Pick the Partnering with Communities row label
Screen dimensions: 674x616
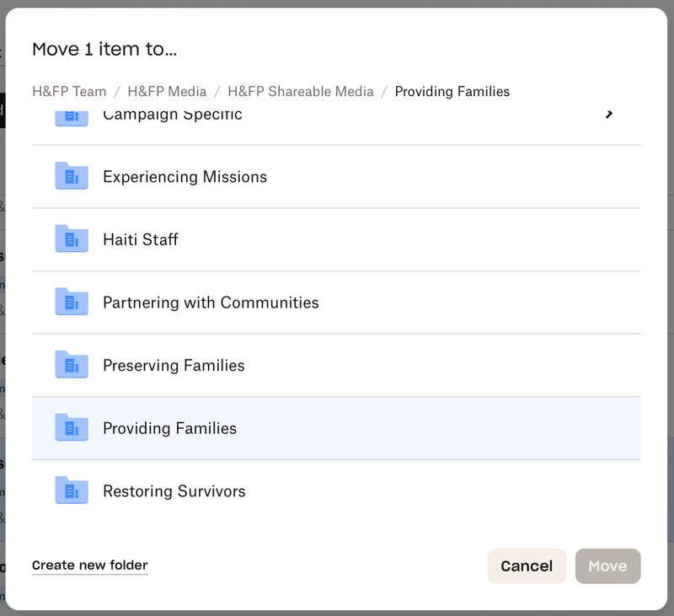(x=211, y=303)
